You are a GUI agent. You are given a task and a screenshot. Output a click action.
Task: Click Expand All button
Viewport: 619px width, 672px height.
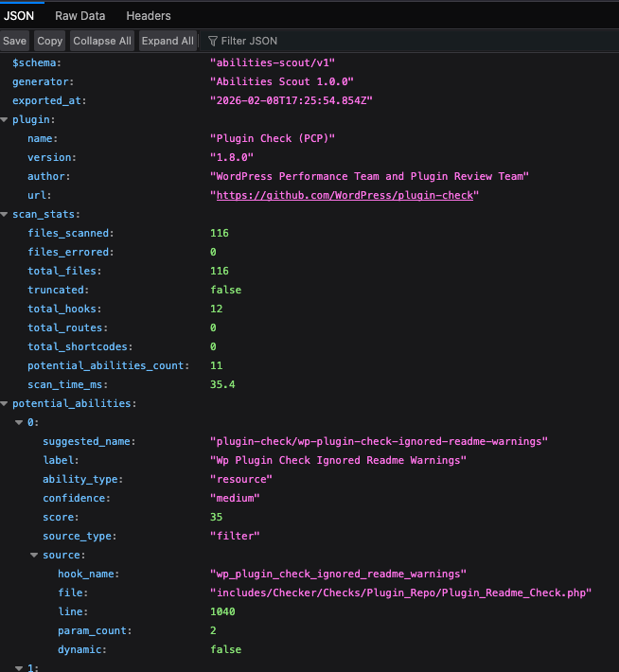coord(168,41)
